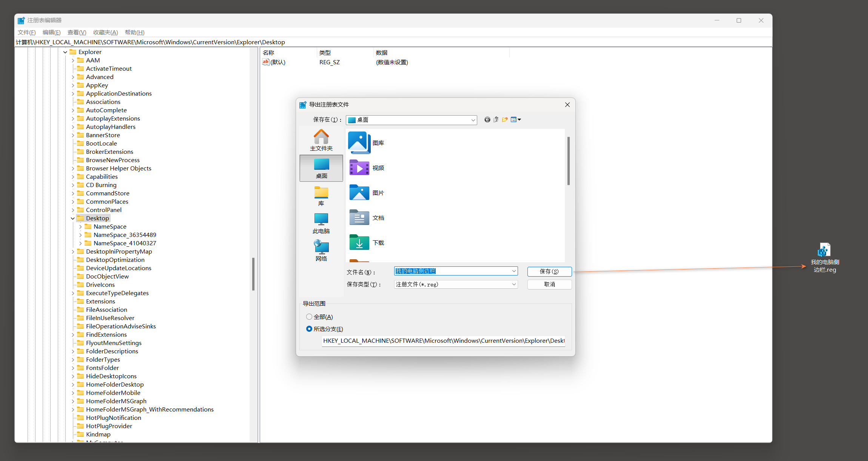Click the 视频 (Videos) folder icon
This screenshot has height=461, width=868.
pos(359,168)
